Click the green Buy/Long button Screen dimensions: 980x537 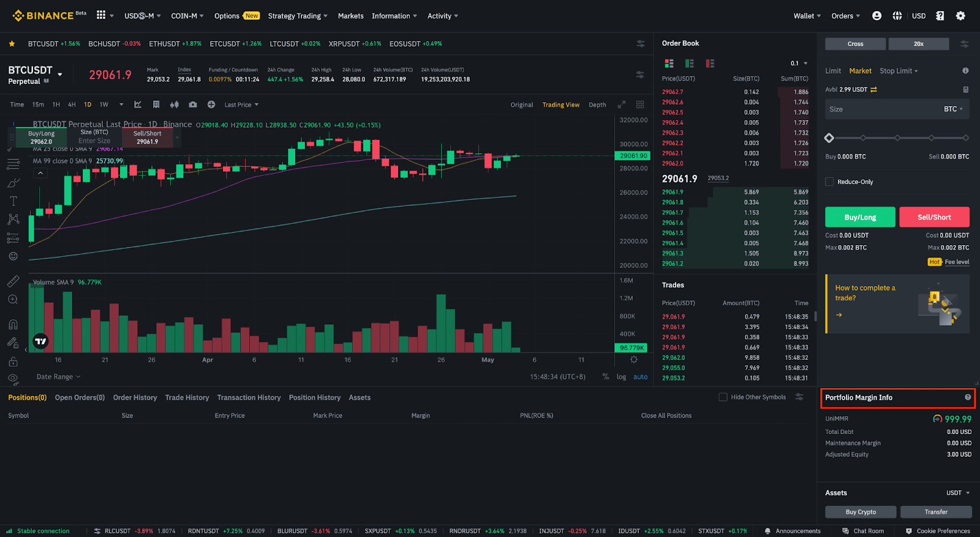860,217
